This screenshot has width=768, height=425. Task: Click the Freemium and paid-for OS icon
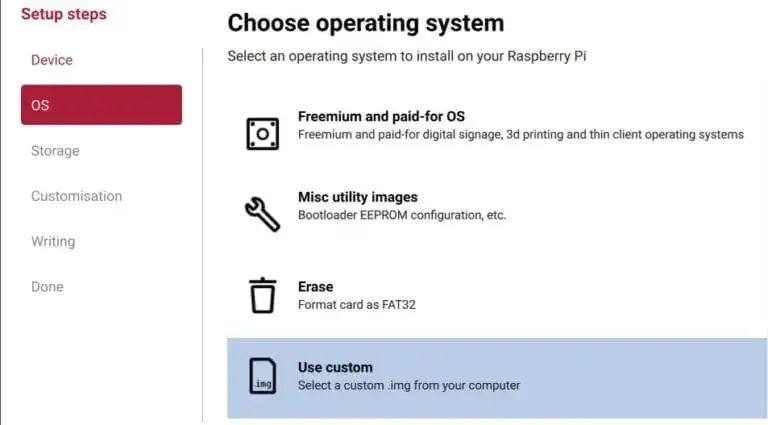click(x=263, y=133)
